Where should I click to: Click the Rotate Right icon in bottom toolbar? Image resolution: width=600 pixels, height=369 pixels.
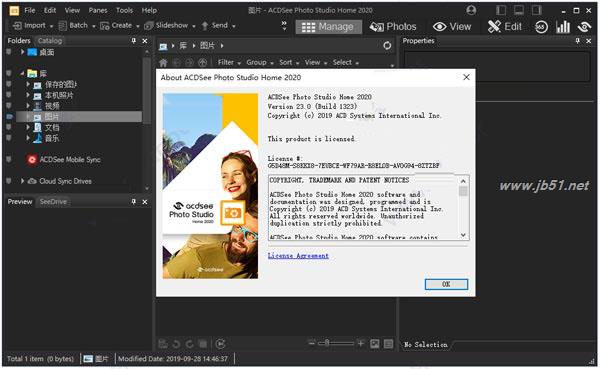point(189,344)
